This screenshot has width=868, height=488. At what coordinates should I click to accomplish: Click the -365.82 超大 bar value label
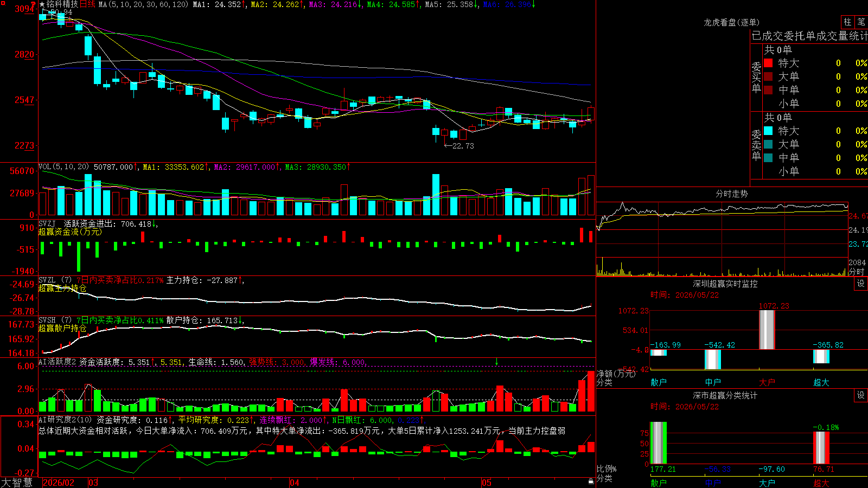click(x=828, y=345)
